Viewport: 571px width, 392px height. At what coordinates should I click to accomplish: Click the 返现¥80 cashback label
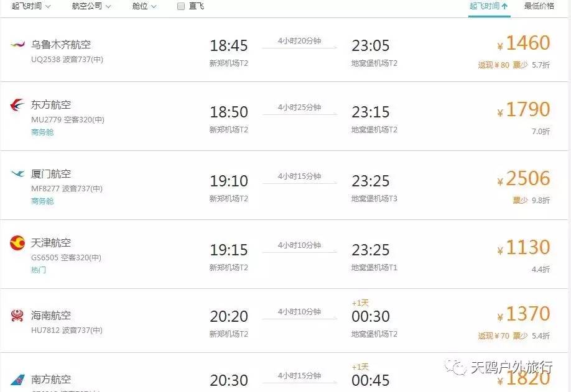(x=493, y=65)
